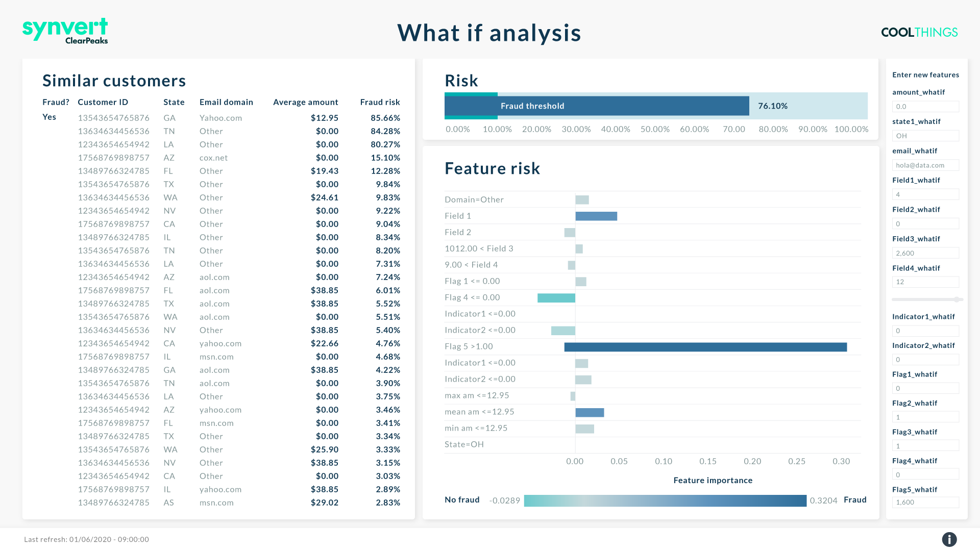Click the Fraud risk column header
Screen dimensions: 980x551
click(380, 102)
